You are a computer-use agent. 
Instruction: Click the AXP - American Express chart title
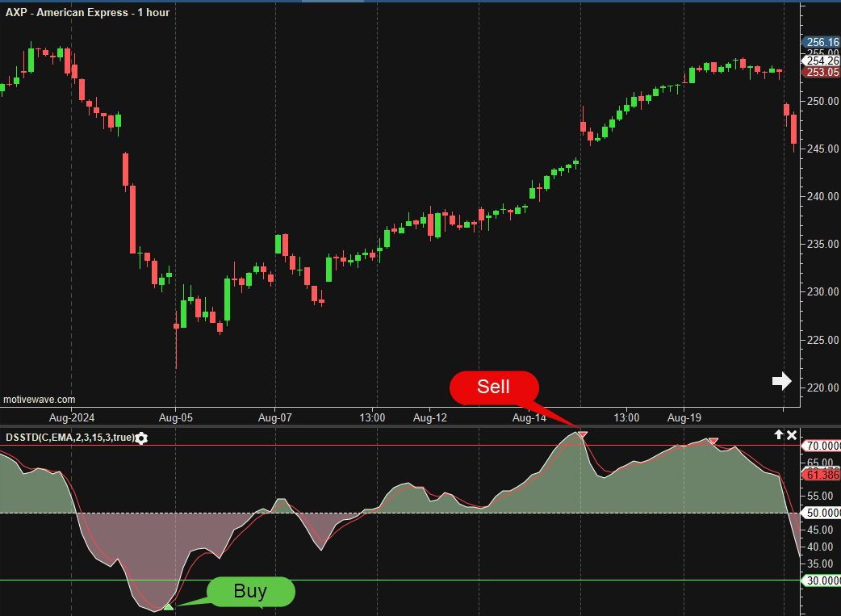pyautogui.click(x=87, y=12)
